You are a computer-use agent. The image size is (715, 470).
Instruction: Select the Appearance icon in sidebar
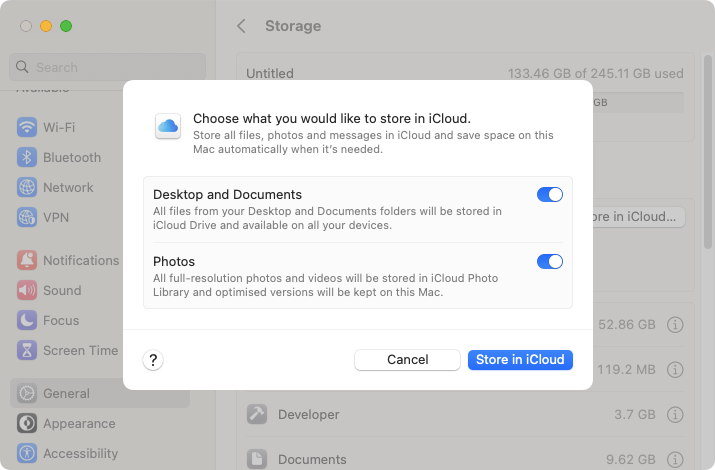point(27,424)
